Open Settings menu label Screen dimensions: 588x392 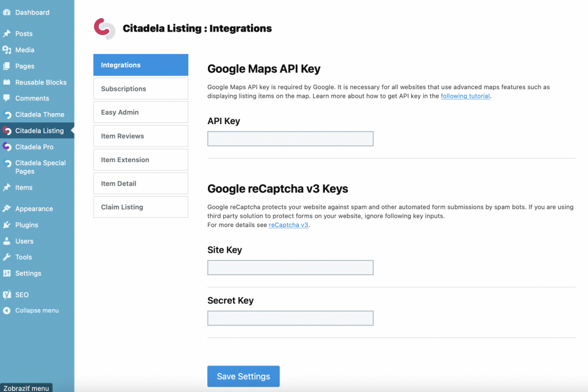point(28,274)
